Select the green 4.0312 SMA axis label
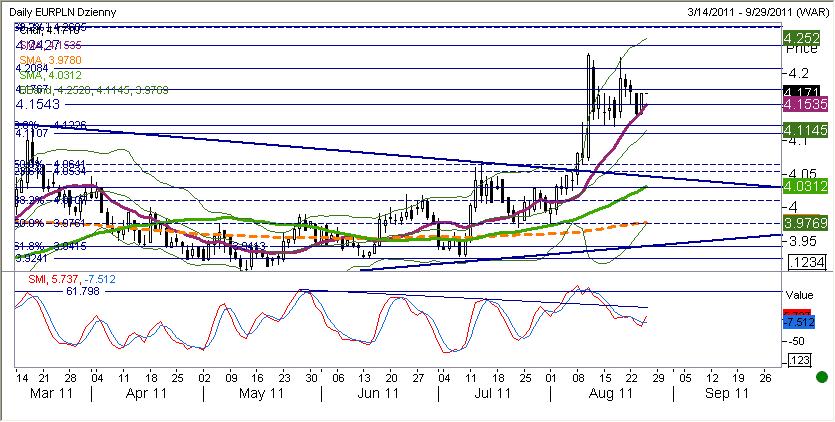The height and width of the screenshot is (422, 835). [x=804, y=186]
